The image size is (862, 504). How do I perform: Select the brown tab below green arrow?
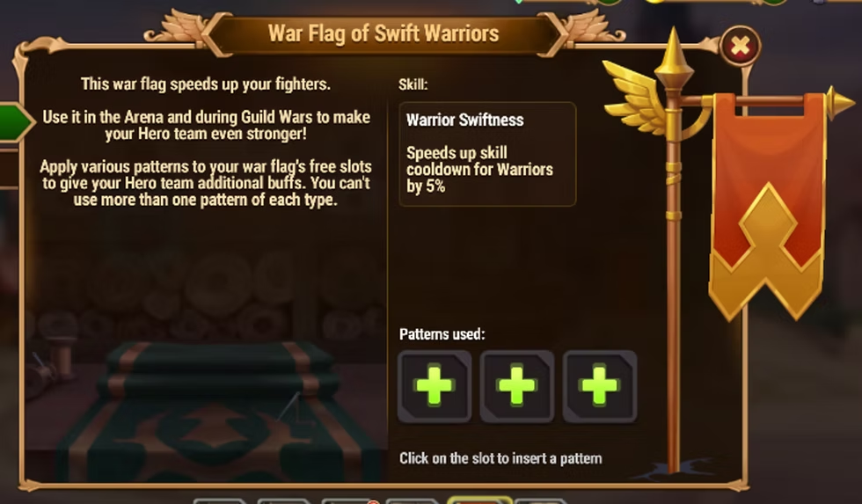[x=9, y=171]
